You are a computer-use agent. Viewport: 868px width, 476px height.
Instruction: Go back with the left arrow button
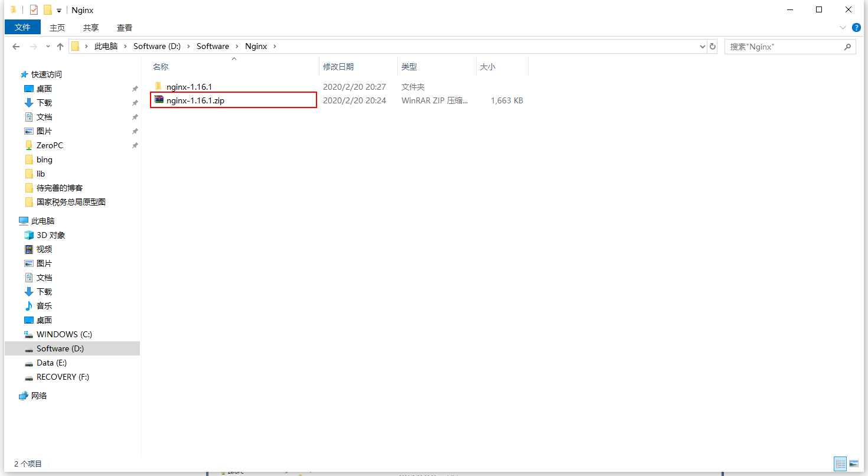coord(17,46)
